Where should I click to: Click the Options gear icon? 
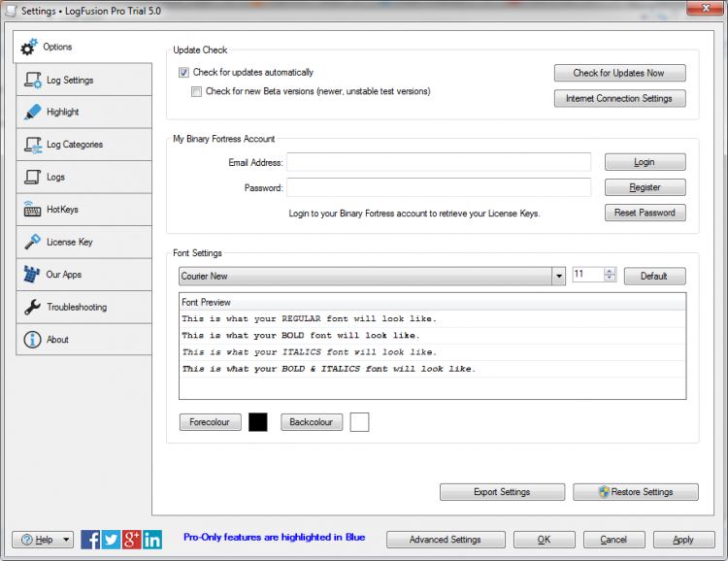(29, 47)
